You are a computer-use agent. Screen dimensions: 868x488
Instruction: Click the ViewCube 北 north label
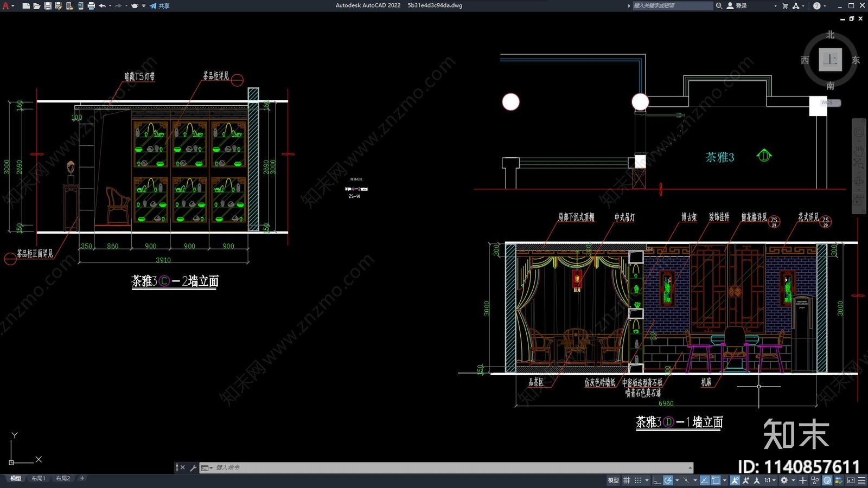click(x=830, y=35)
